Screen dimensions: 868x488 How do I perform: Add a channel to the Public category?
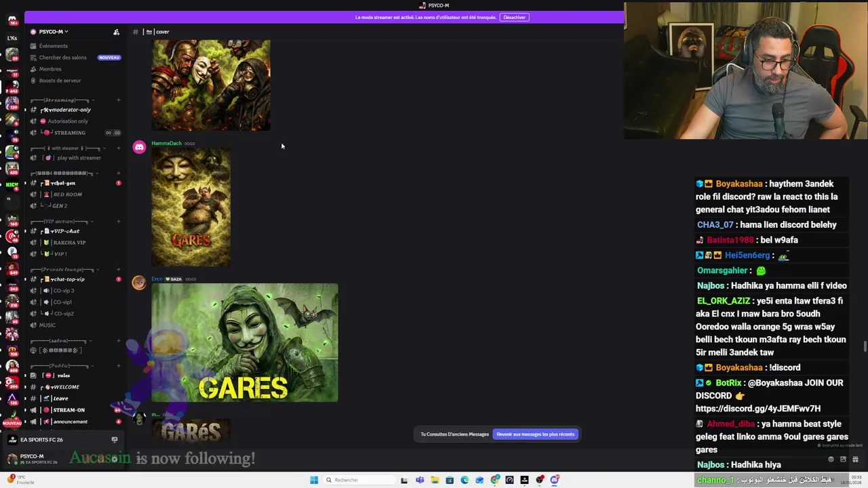click(x=118, y=366)
